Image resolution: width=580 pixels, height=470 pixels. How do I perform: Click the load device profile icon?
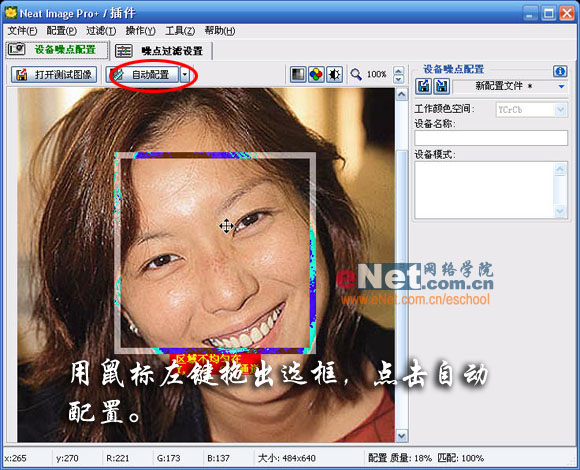click(x=424, y=87)
